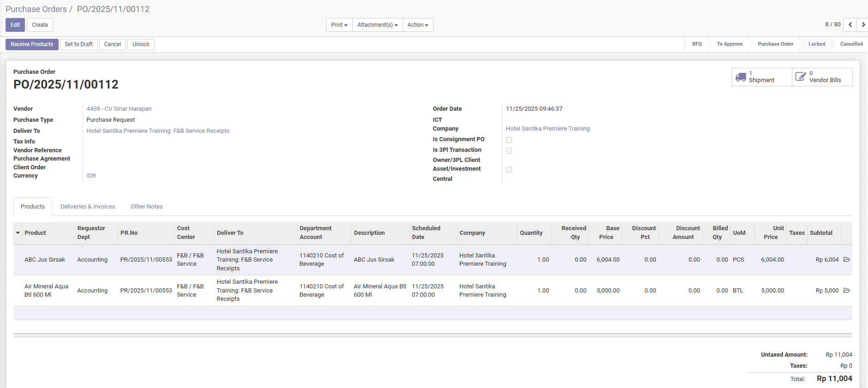Screen dimensions: 868x388
Task: Select the Locked status stage
Action: (816, 44)
